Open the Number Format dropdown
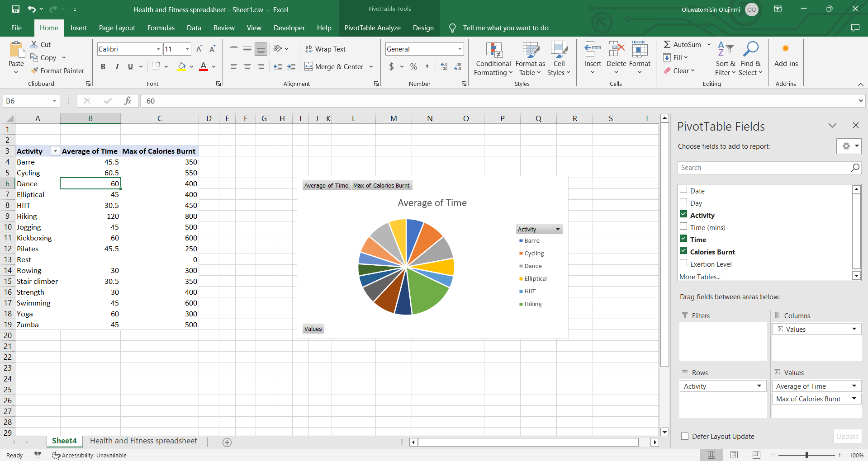 460,49
